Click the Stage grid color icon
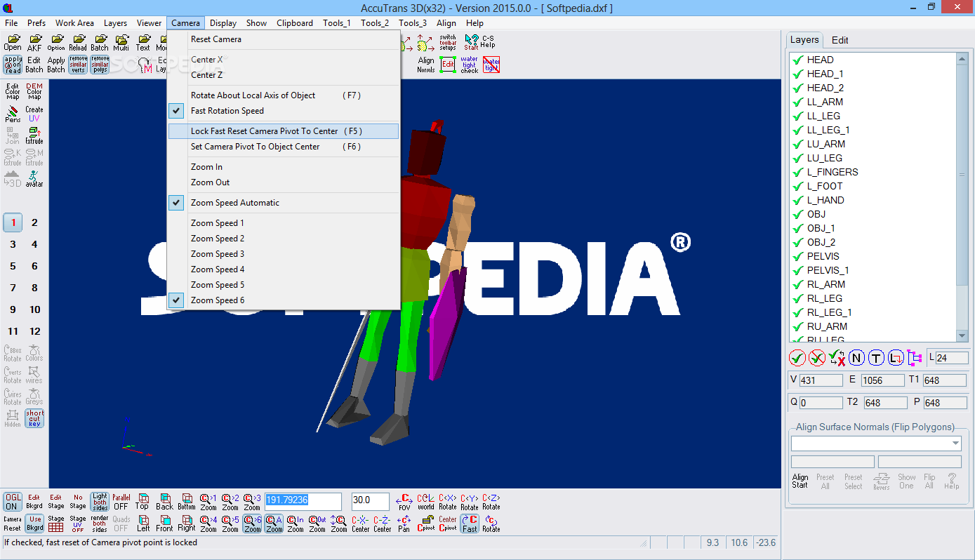The image size is (975, 560). [56, 524]
